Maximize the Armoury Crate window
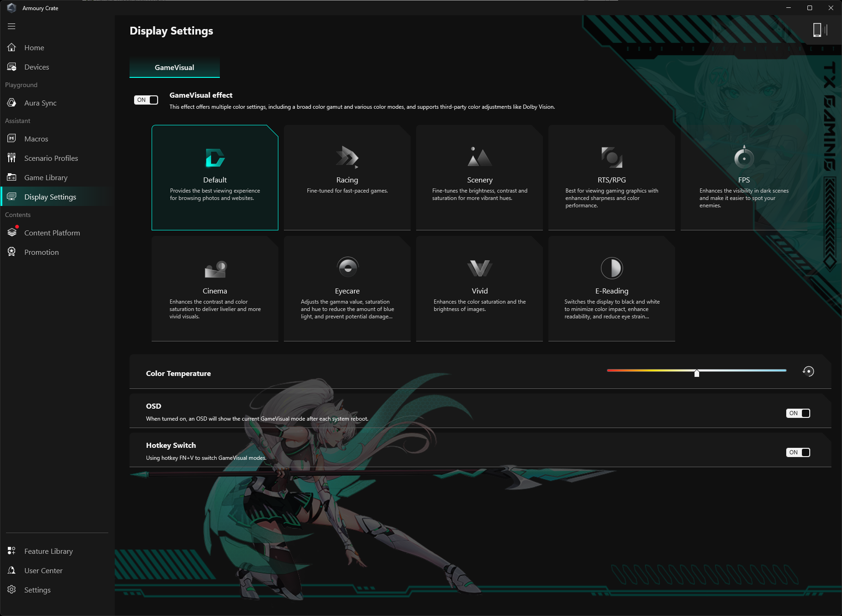 [x=810, y=8]
